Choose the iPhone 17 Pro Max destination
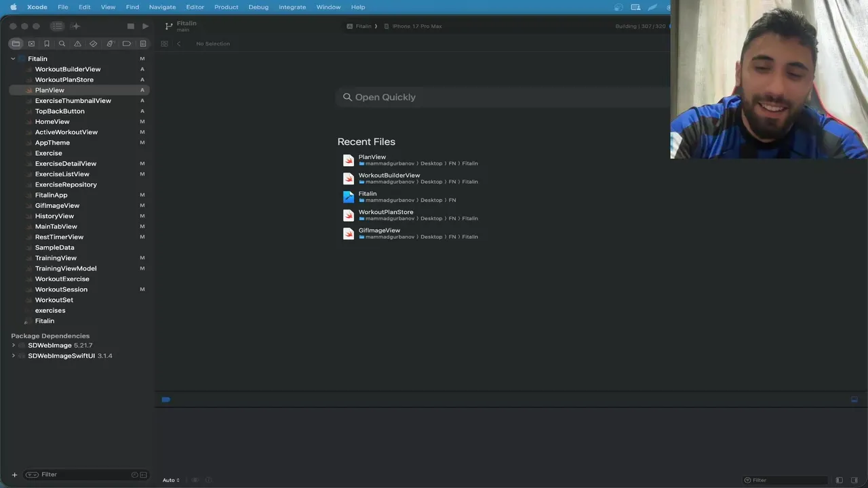Viewport: 868px width, 488px height. click(x=412, y=26)
